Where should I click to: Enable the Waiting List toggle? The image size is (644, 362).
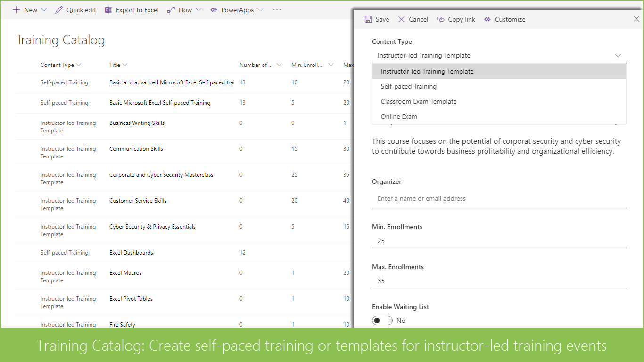(382, 321)
